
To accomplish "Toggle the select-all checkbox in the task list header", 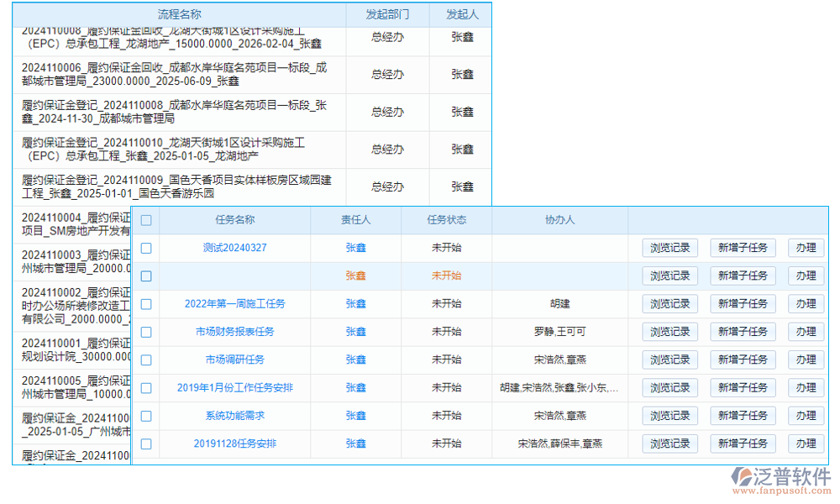I will [145, 219].
